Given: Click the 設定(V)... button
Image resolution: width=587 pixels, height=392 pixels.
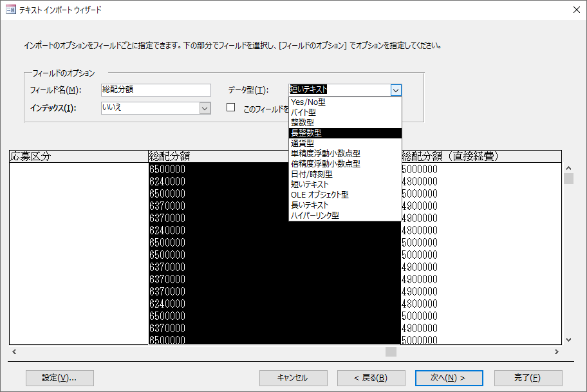Looking at the screenshot, I should 59,378.
